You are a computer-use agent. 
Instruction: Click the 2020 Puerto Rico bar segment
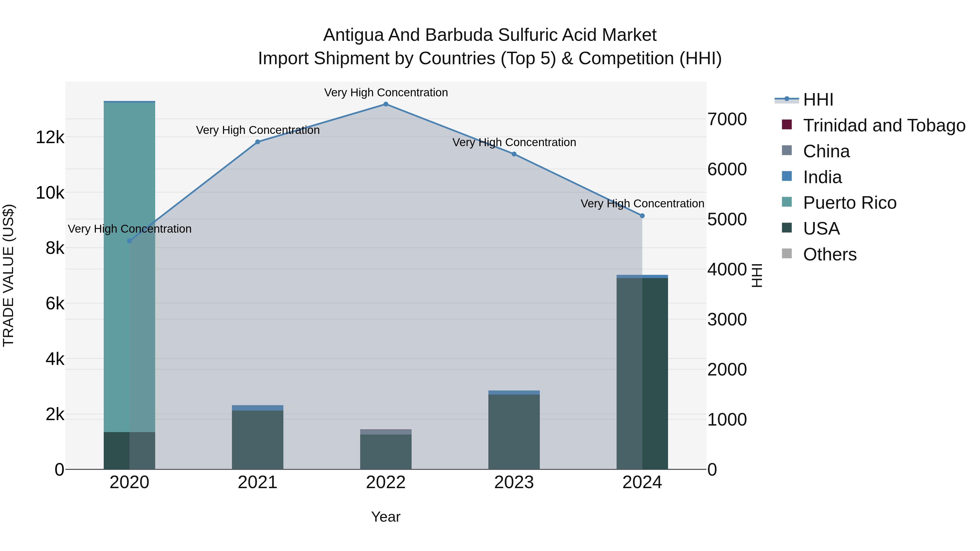[129, 267]
